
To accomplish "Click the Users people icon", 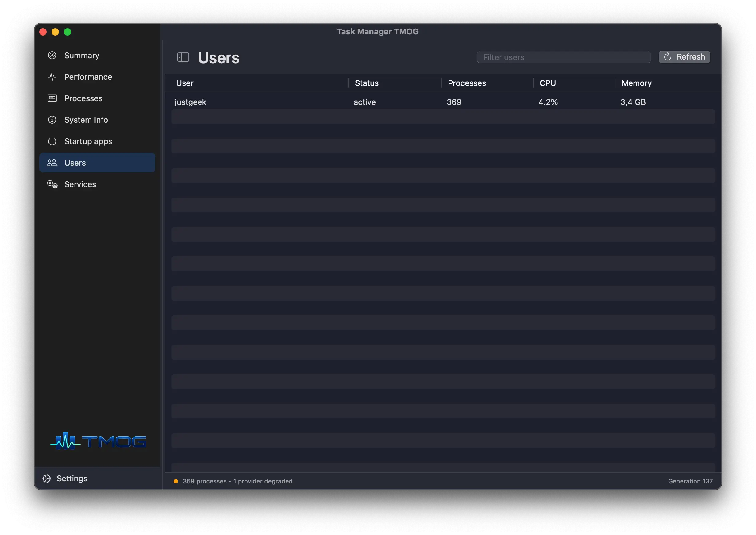I will pos(52,162).
